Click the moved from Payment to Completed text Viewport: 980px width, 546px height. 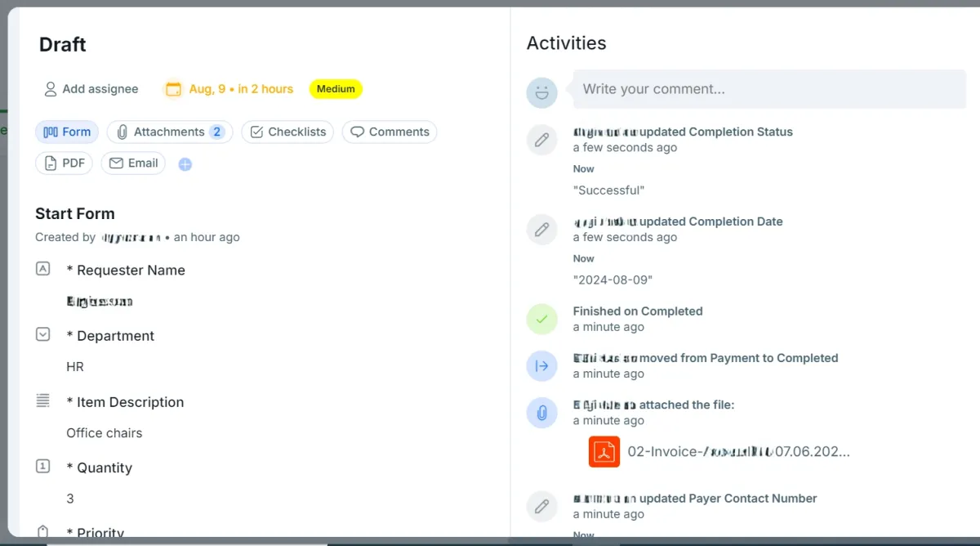pos(740,358)
